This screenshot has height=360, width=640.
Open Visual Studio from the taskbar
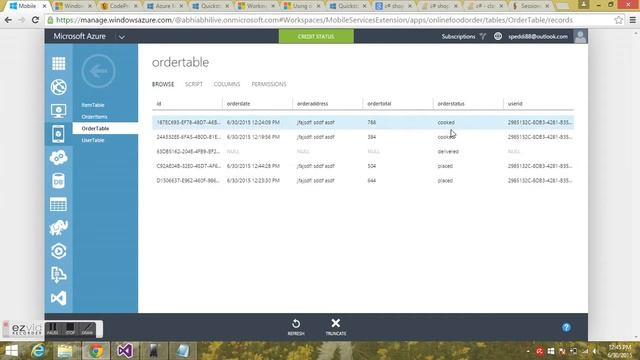point(124,351)
